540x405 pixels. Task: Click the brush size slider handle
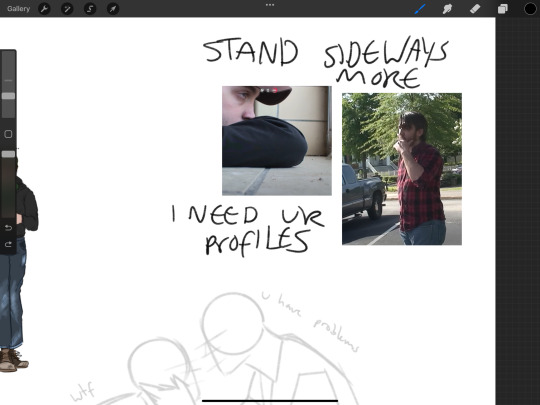click(8, 96)
